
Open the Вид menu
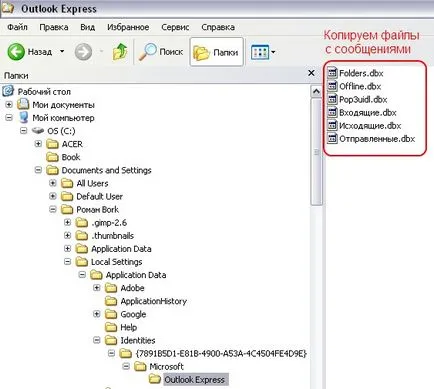pyautogui.click(x=87, y=27)
